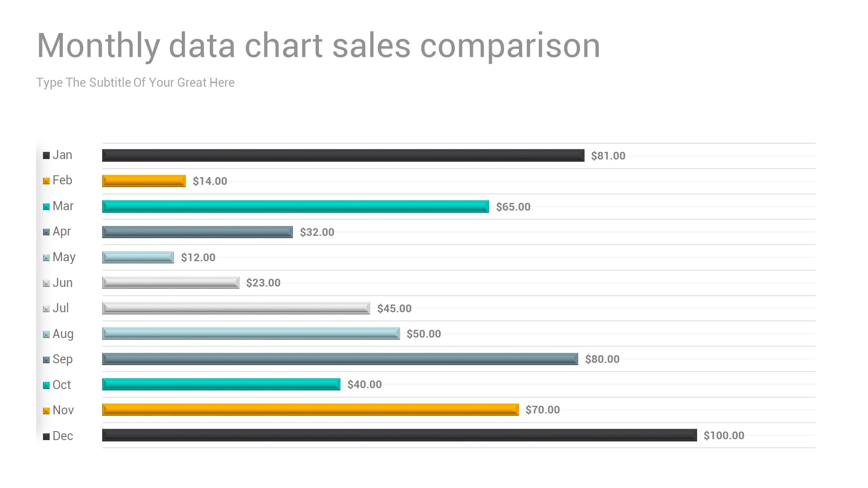Click the $50.00 Aug data label
The image size is (868, 488).
click(424, 334)
